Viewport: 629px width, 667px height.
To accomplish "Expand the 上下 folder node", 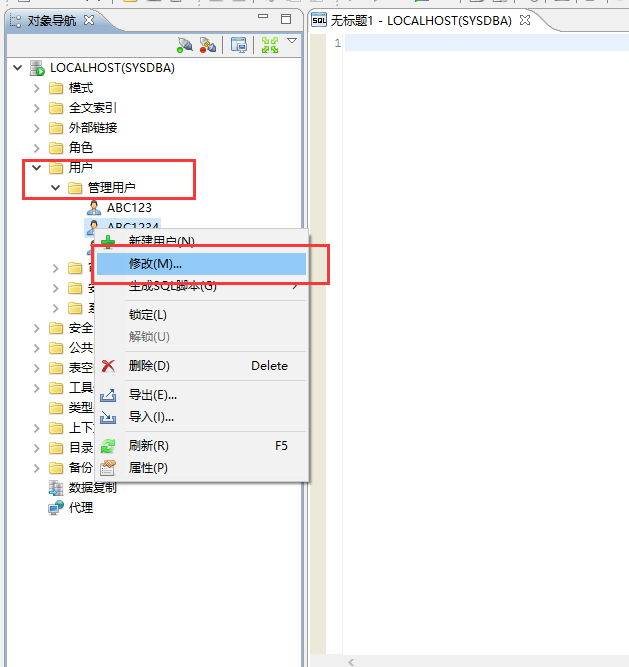I will coord(37,428).
